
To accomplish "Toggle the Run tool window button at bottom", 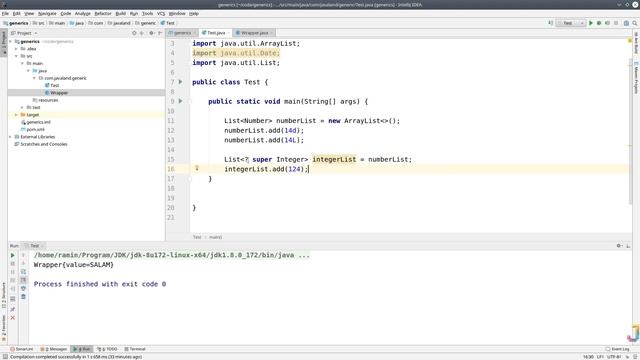I will (82, 349).
